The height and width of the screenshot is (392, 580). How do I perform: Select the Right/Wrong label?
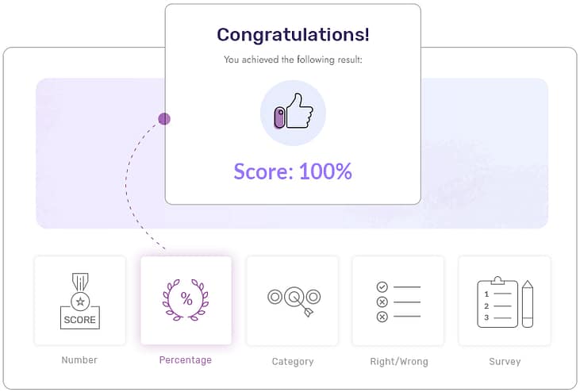(398, 361)
